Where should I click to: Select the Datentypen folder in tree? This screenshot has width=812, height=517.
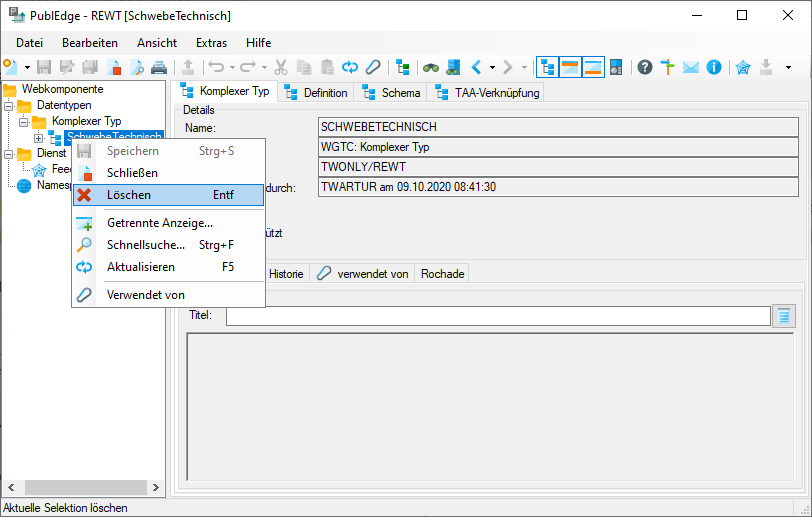click(x=64, y=105)
